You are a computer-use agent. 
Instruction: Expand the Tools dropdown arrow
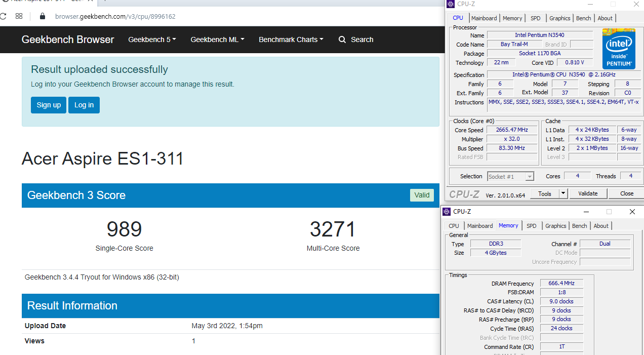pos(563,193)
